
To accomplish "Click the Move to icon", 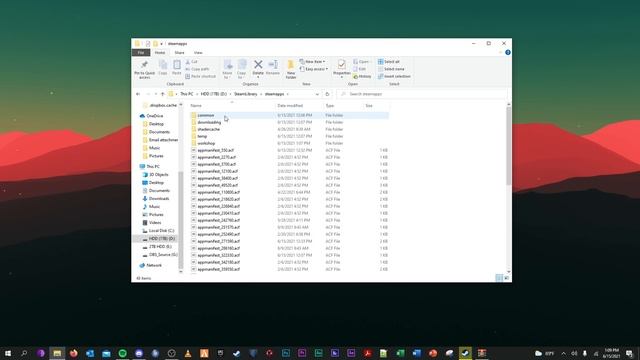I will click(228, 65).
